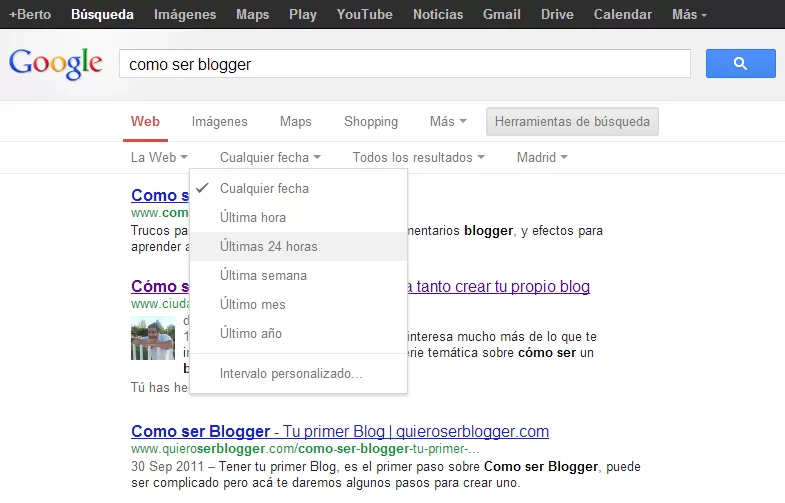This screenshot has width=785, height=503.
Task: Open the visited result 'crear tu propio blog'
Action: [x=499, y=286]
